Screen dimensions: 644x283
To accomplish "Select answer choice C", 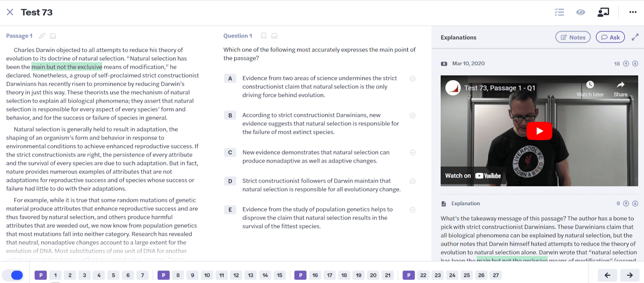I will pos(230,152).
